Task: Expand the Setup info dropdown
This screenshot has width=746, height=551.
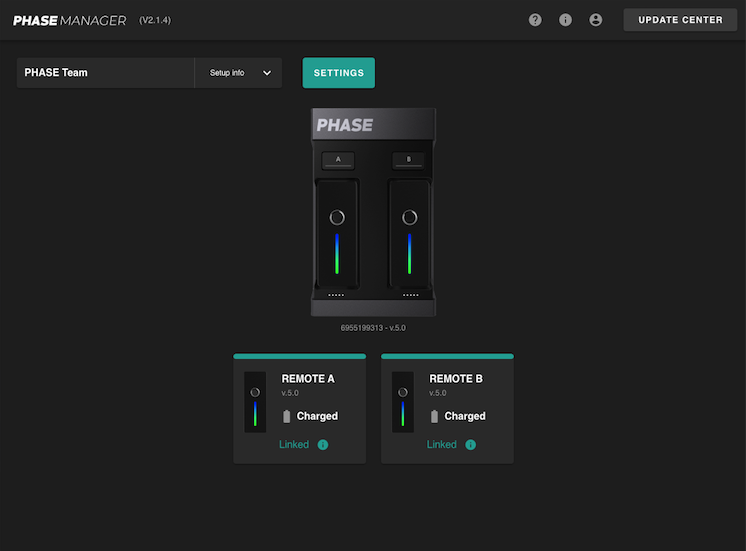Action: click(x=238, y=73)
